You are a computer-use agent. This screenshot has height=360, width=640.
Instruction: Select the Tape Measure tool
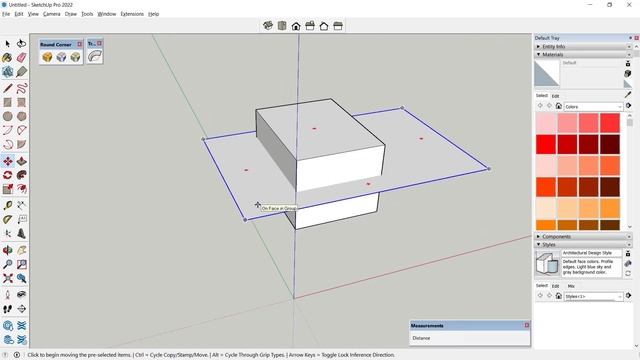tap(7, 205)
